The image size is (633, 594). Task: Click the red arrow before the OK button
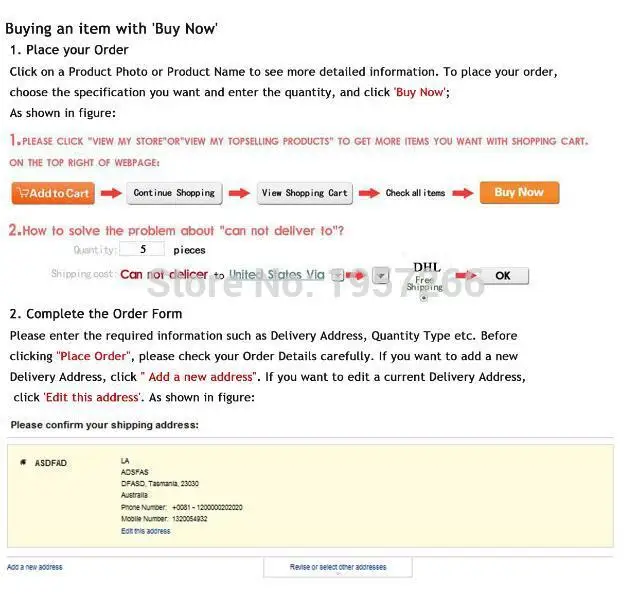point(466,275)
